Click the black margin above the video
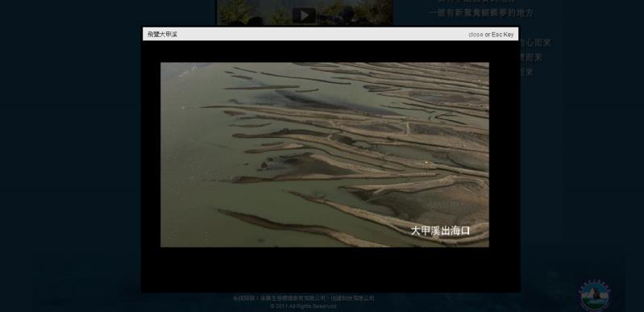The height and width of the screenshot is (312, 644). point(330,52)
